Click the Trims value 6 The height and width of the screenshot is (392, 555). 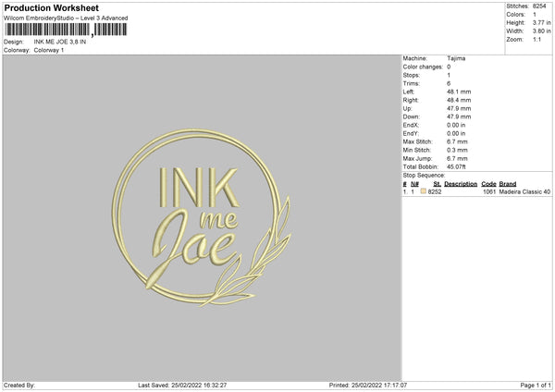pos(449,83)
